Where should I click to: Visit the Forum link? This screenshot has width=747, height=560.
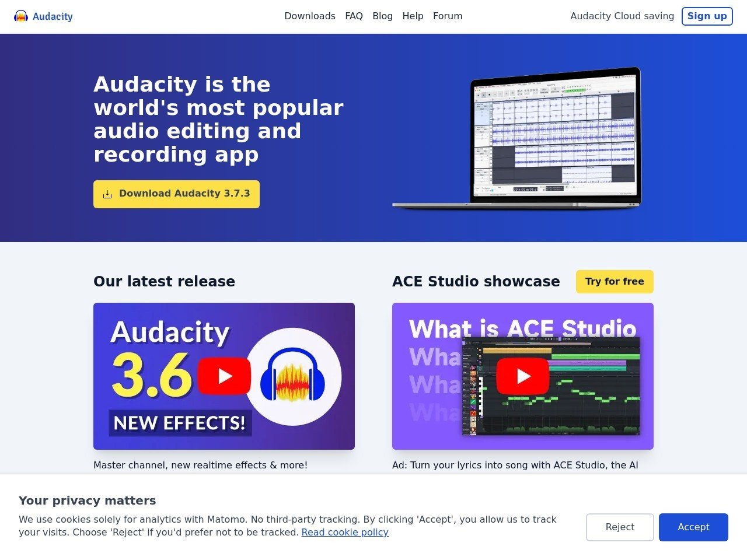[448, 16]
